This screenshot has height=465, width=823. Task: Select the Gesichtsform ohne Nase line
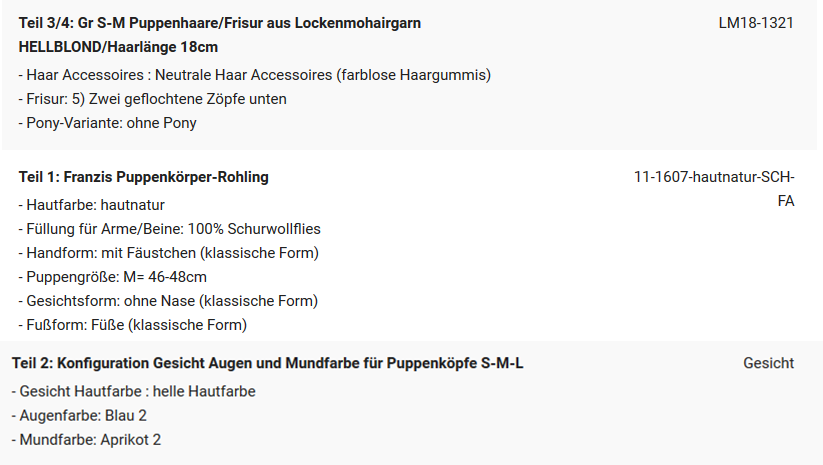click(168, 301)
